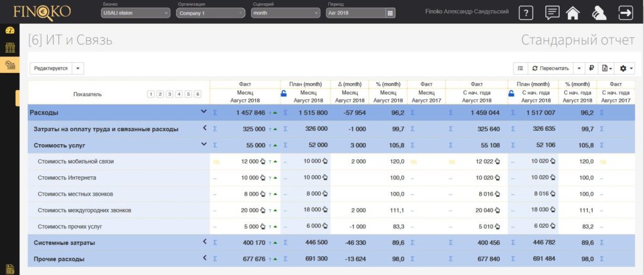Screen dimensions: 644x275
Task: Click the ruble currency icon button
Action: pyautogui.click(x=591, y=68)
